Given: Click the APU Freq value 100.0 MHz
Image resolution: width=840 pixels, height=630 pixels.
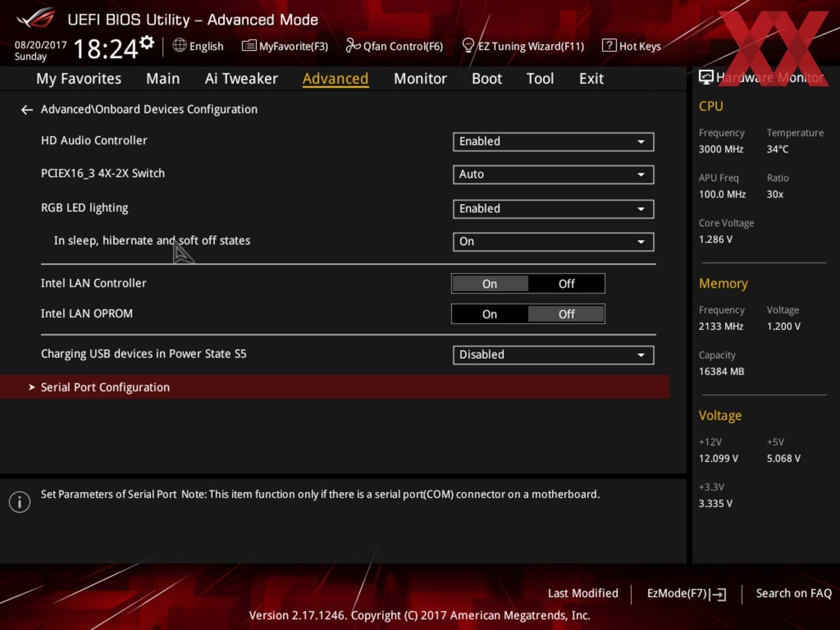Looking at the screenshot, I should pyautogui.click(x=722, y=194).
